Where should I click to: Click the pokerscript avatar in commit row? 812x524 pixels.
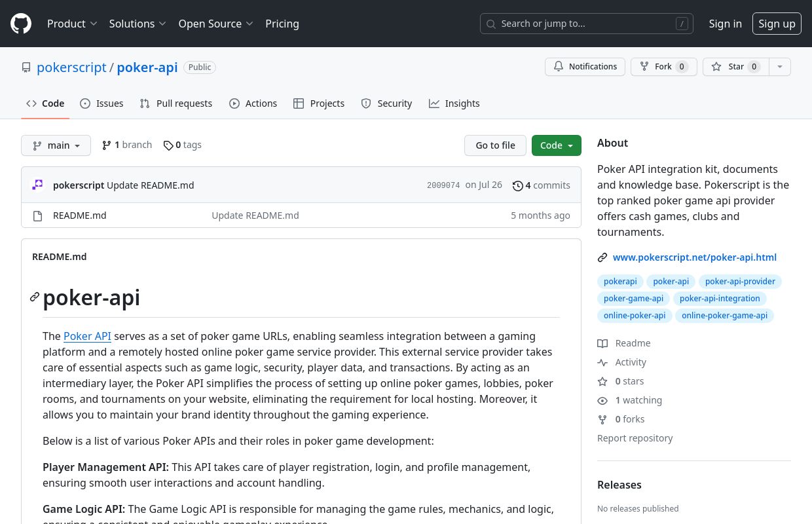click(37, 185)
